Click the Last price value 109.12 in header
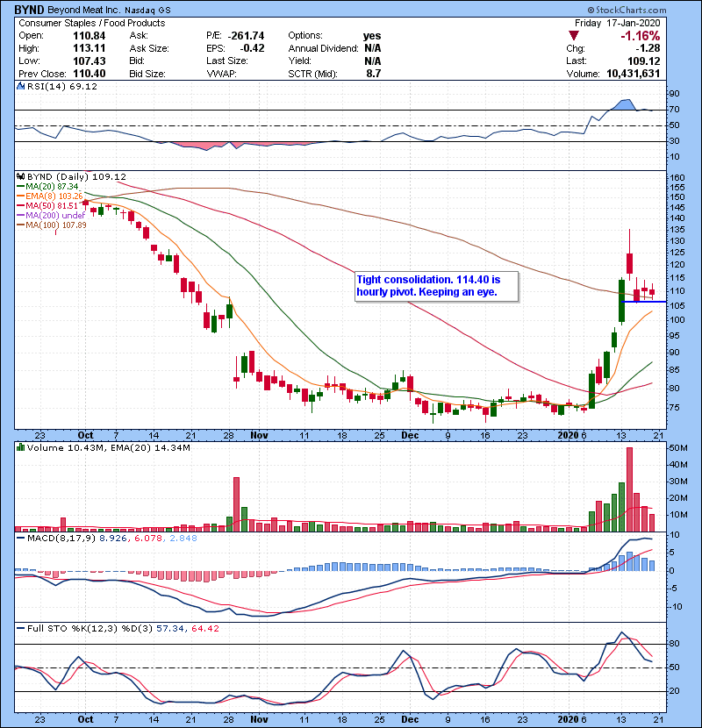This screenshot has width=702, height=728. pos(643,61)
